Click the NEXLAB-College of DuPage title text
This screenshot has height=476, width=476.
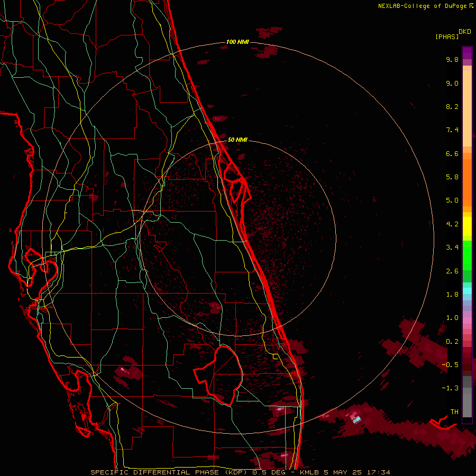pyautogui.click(x=422, y=6)
